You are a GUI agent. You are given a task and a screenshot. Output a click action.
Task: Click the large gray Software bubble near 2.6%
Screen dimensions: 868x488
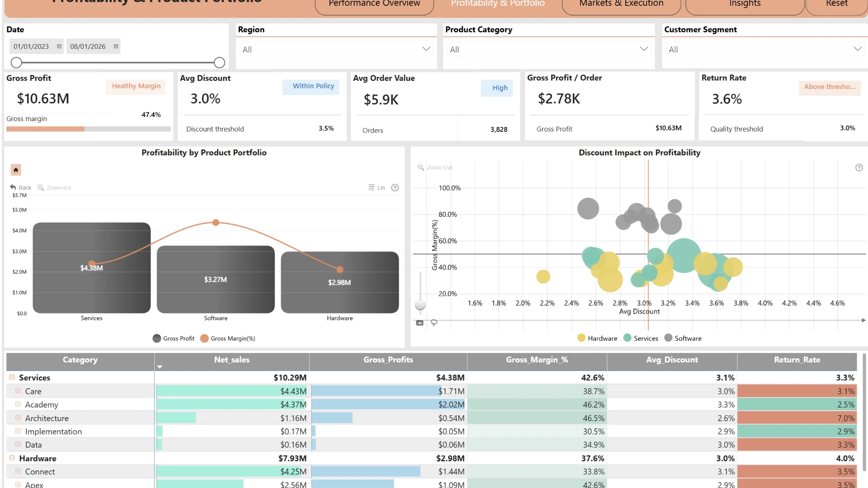click(588, 209)
